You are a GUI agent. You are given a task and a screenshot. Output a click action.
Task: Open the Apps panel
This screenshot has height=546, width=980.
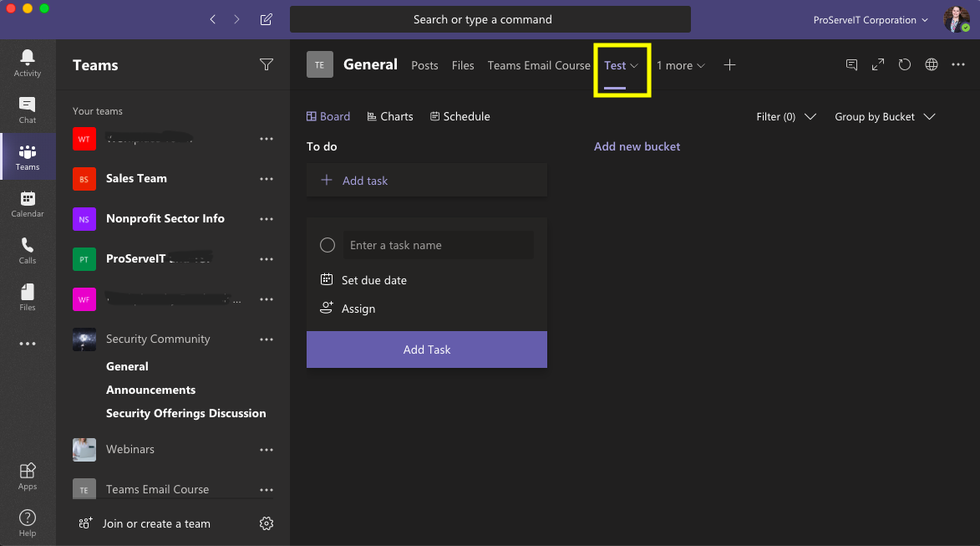pos(28,474)
